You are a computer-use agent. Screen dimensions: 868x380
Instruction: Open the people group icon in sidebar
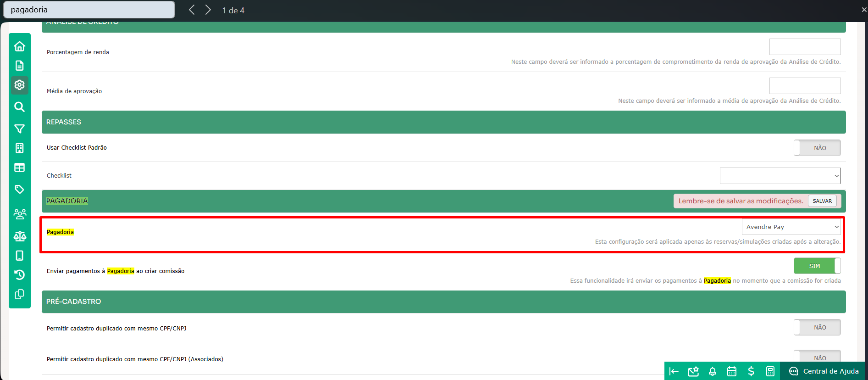pos(20,214)
